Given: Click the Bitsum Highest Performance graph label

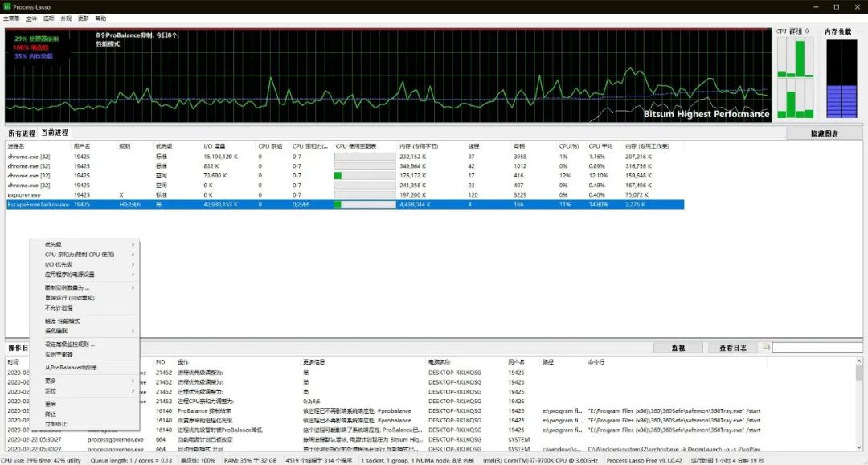Looking at the screenshot, I should tap(706, 114).
